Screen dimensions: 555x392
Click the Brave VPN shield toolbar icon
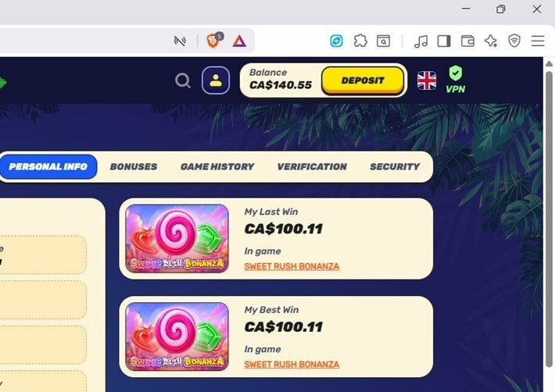coord(514,41)
